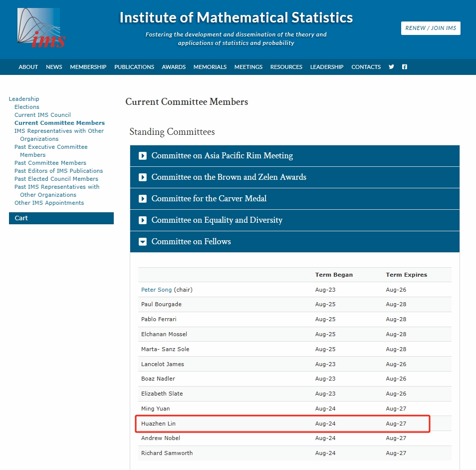Expand Committee for the Carver Medal

(x=209, y=199)
